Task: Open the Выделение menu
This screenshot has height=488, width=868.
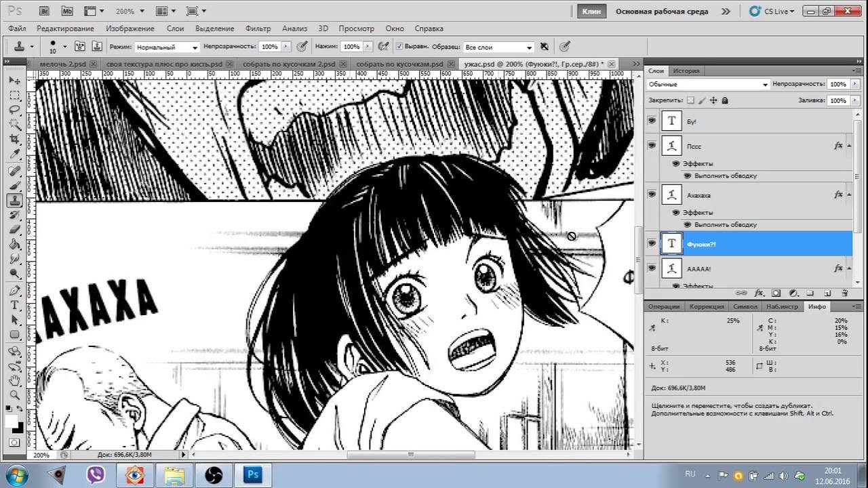Action: click(x=214, y=28)
